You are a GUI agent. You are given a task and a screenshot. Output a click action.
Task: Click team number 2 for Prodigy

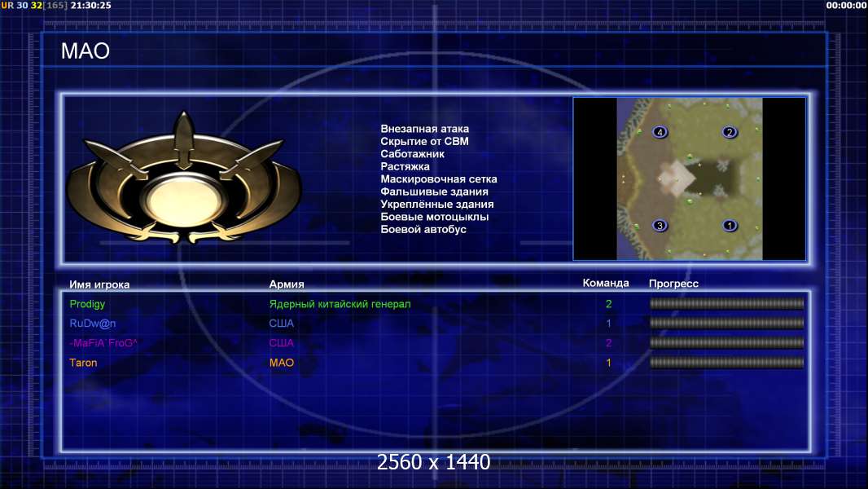pos(609,304)
